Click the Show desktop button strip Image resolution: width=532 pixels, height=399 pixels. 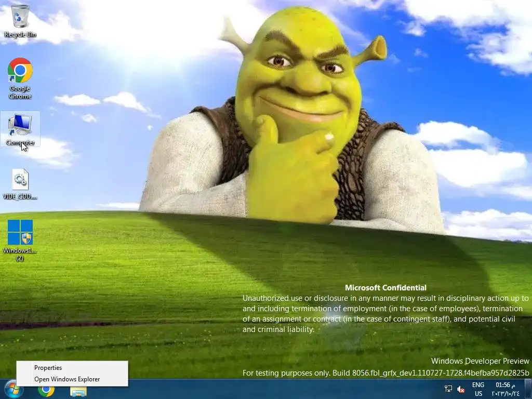click(528, 389)
